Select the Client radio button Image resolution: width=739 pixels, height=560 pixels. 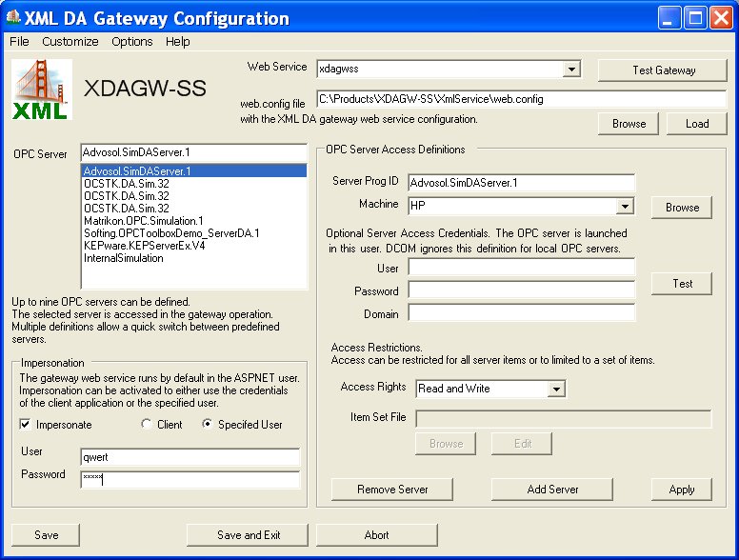146,424
